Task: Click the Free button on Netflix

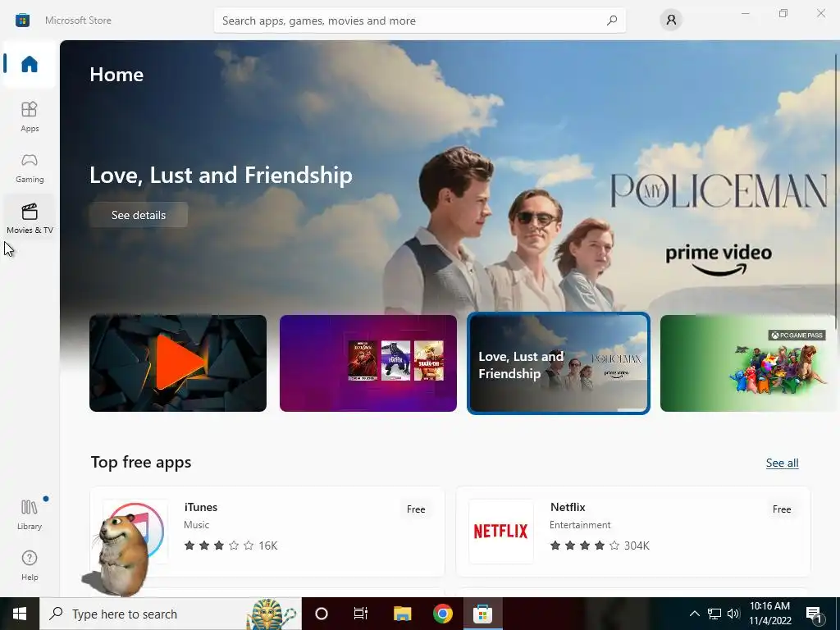Action: point(782,509)
